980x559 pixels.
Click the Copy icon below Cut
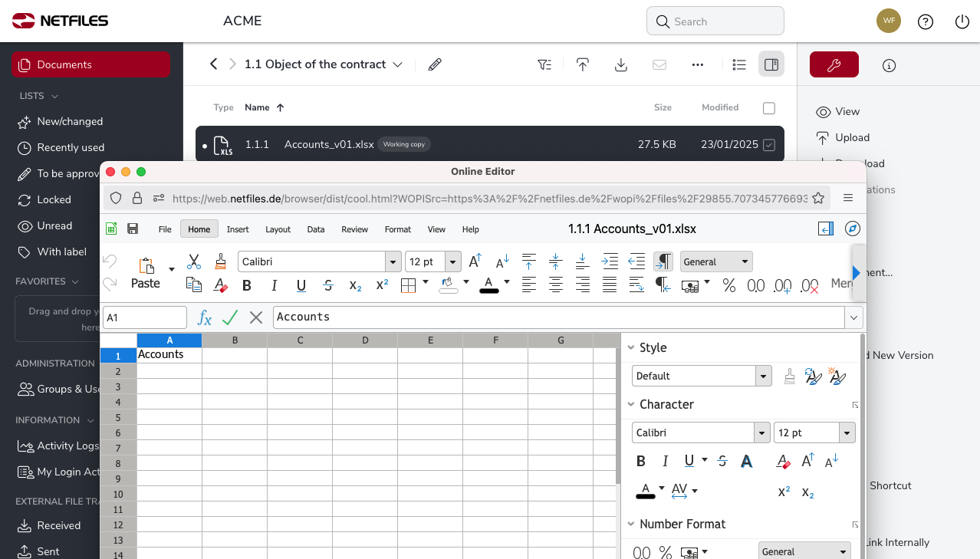click(194, 285)
